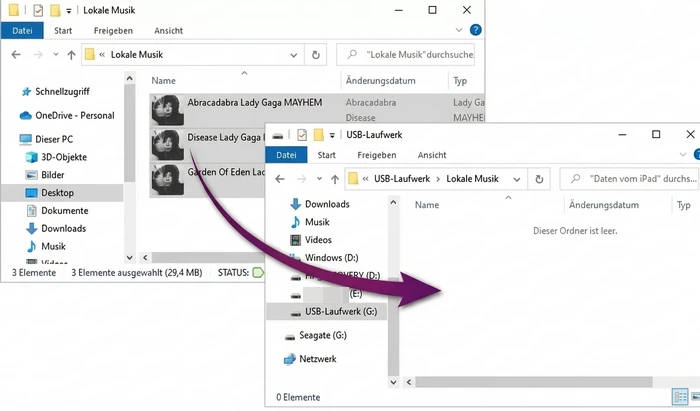Image resolution: width=700 pixels, height=411 pixels.
Task: Click scroll down arrow in USB-Laufwerk navigation pane
Action: pos(393,382)
